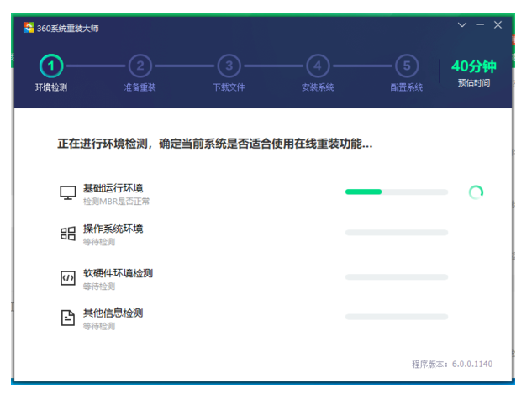Select the step 2 circle icon
Screen dimensions: 532x394
click(x=140, y=65)
